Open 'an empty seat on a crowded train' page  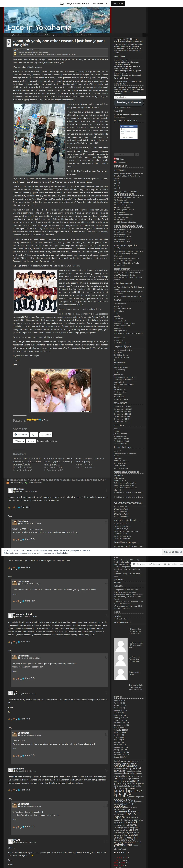21,35
